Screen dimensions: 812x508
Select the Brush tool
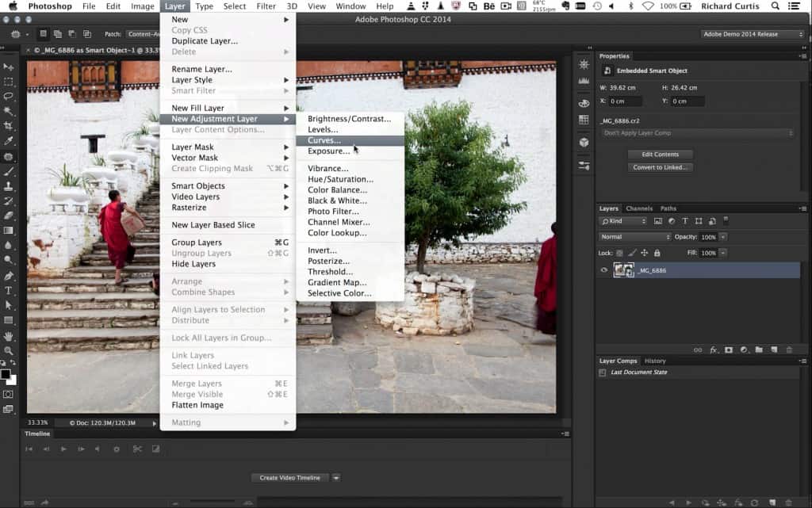pos(8,171)
